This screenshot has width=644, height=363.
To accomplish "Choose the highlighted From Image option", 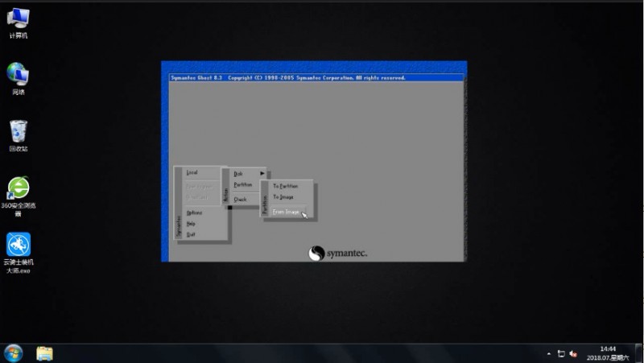I will (288, 212).
